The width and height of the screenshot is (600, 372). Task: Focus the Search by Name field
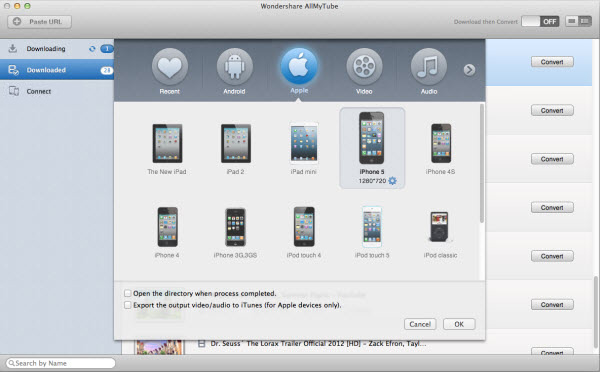60,363
